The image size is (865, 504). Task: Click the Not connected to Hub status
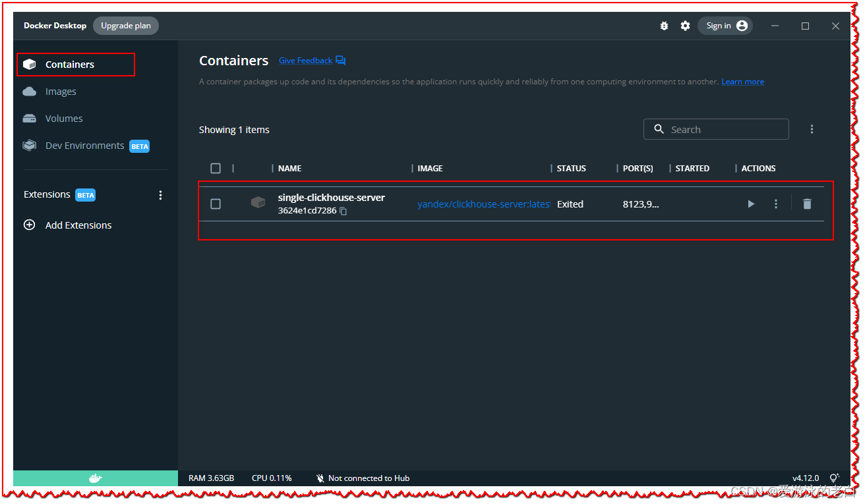point(369,478)
